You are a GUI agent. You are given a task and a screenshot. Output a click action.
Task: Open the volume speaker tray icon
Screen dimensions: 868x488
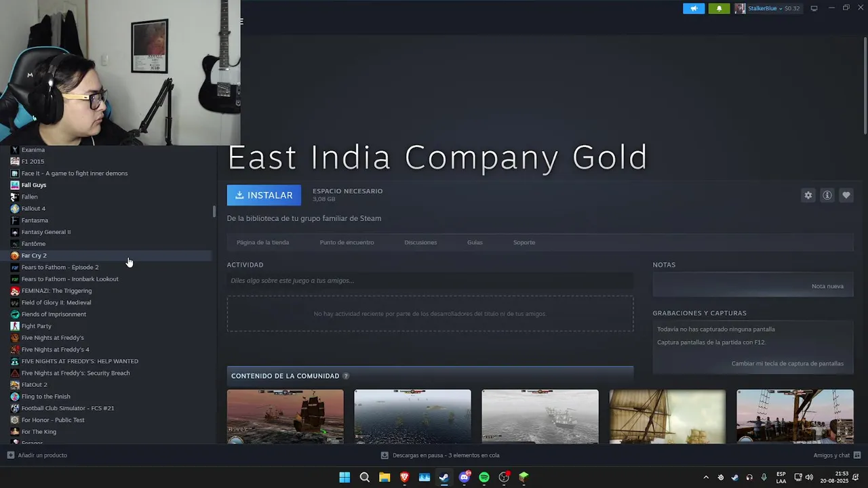(x=809, y=477)
